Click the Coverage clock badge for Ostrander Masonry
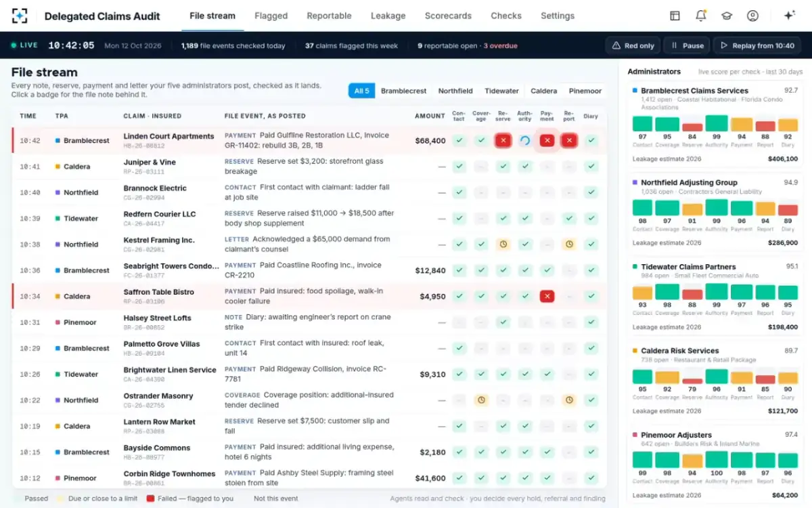The width and height of the screenshot is (812, 508). click(481, 400)
